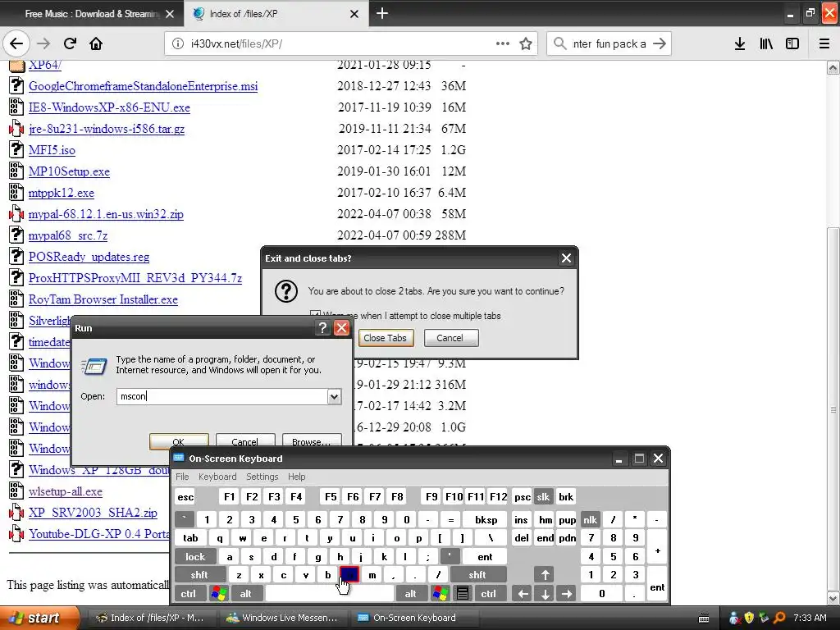Open the browser hamburger menu
Screen dimensions: 840x630
click(824, 43)
